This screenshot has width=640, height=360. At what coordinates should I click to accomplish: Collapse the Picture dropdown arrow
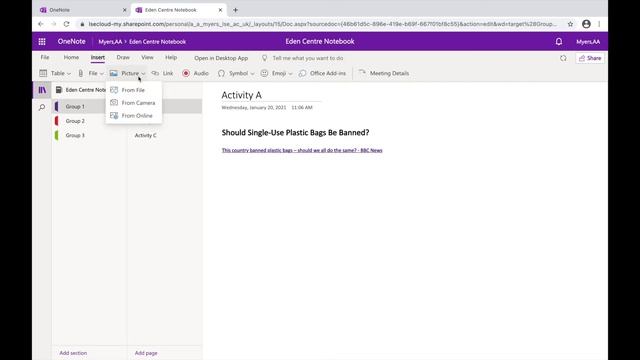(x=143, y=73)
